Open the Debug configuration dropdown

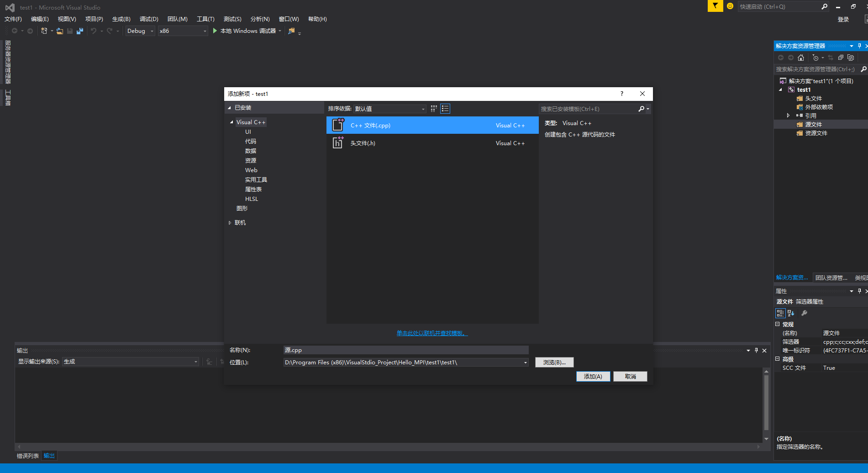(152, 31)
